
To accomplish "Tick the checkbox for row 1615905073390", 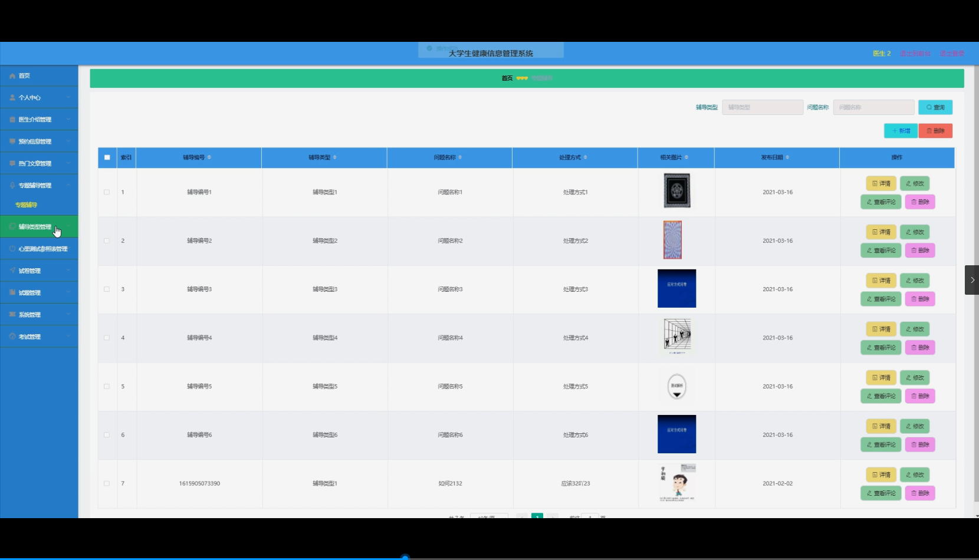I will 107,483.
